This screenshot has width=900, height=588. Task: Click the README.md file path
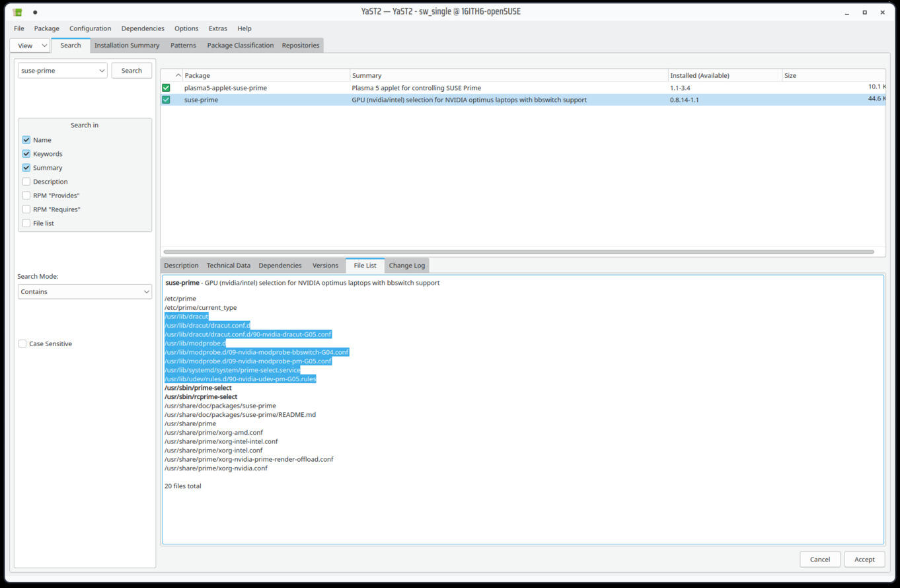click(x=240, y=415)
